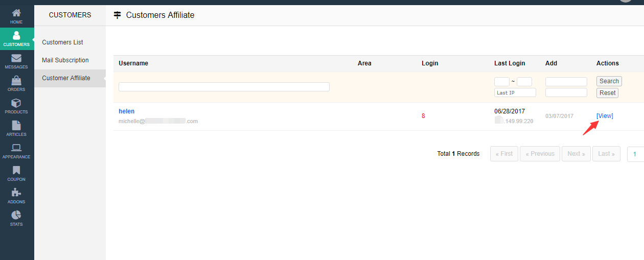Focus the Username filter text field
The image size is (644, 260).
pos(224,87)
